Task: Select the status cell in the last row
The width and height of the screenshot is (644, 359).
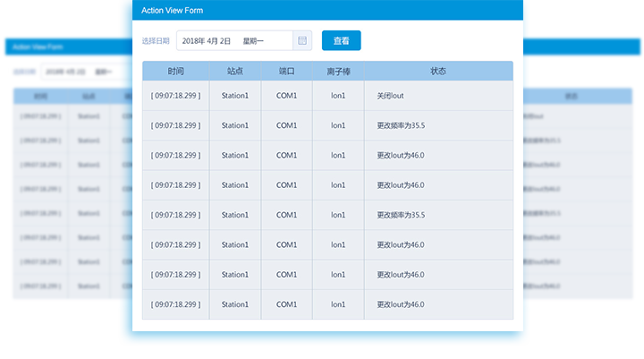Action: (x=400, y=304)
